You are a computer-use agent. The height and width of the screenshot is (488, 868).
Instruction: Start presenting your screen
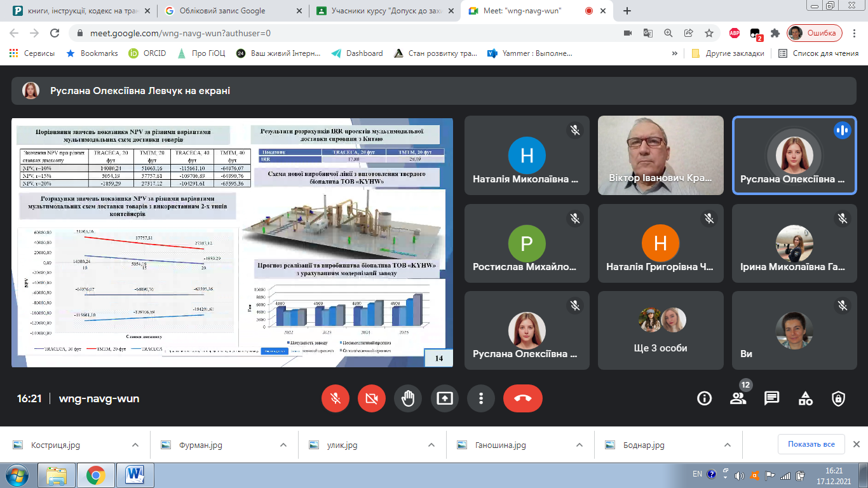[444, 398]
